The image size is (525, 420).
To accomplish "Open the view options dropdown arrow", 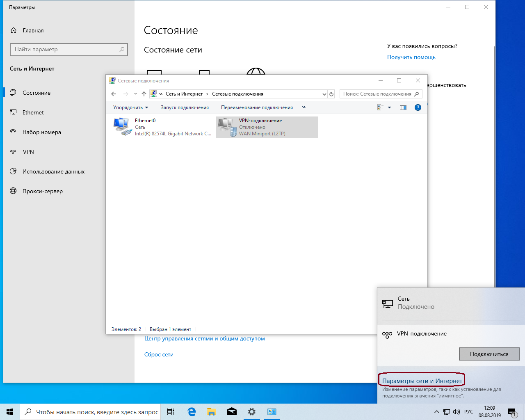I will click(x=390, y=107).
